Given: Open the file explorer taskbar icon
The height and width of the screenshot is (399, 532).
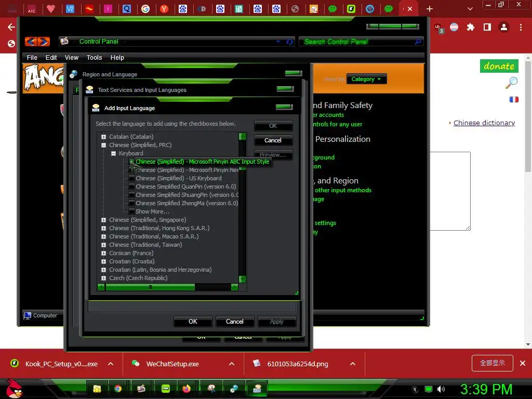Looking at the screenshot, I should (97, 389).
